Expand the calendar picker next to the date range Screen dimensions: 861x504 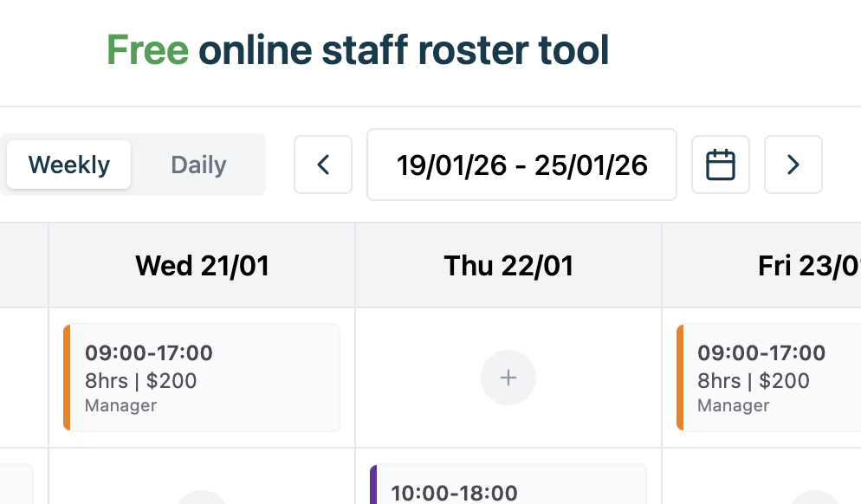[x=721, y=165]
